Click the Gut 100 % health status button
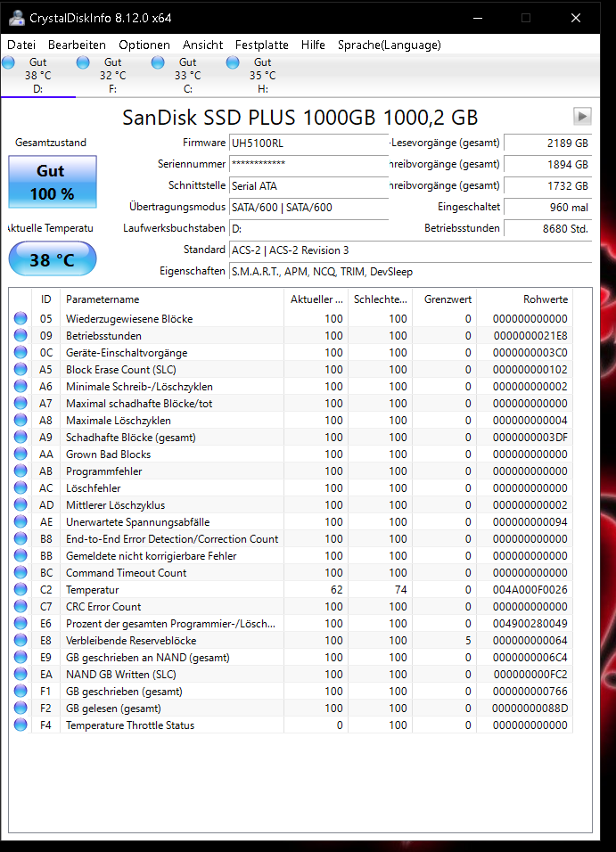This screenshot has height=852, width=616. coord(53,182)
